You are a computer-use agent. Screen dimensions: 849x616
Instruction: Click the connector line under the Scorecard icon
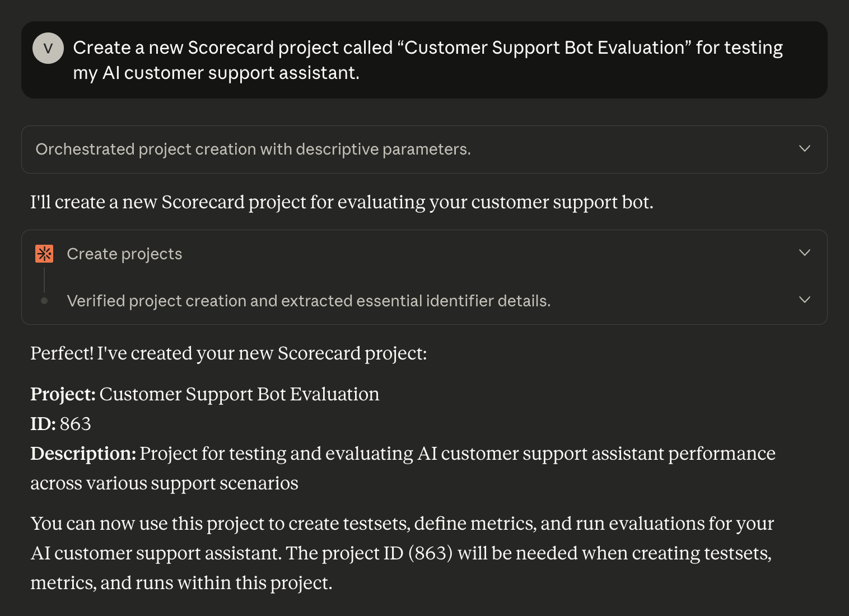[x=44, y=279]
